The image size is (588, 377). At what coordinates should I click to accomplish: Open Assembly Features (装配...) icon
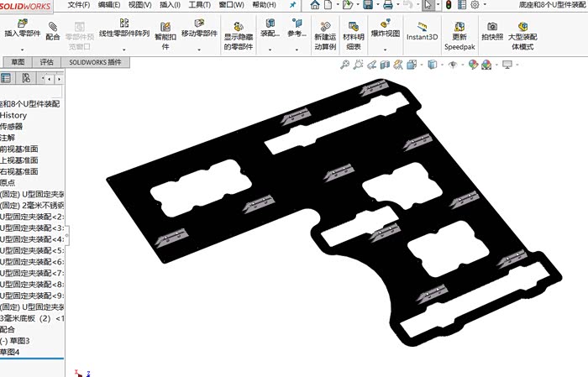(x=270, y=24)
